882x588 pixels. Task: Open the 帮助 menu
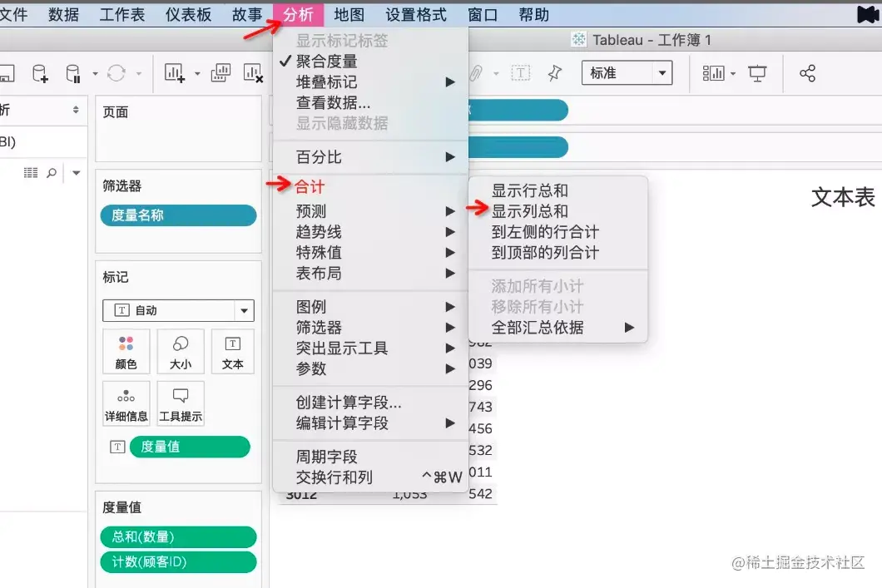click(x=534, y=15)
